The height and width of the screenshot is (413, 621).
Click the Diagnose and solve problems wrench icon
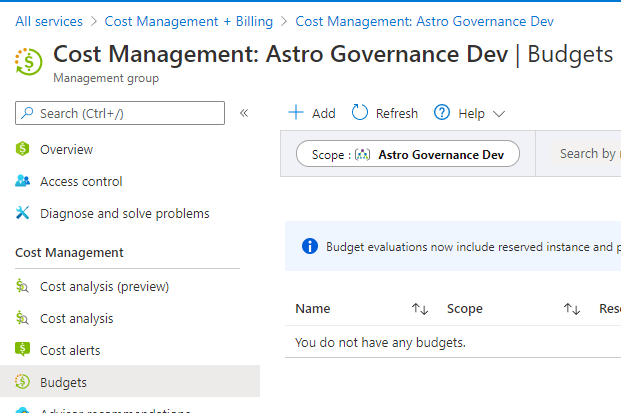pos(23,214)
